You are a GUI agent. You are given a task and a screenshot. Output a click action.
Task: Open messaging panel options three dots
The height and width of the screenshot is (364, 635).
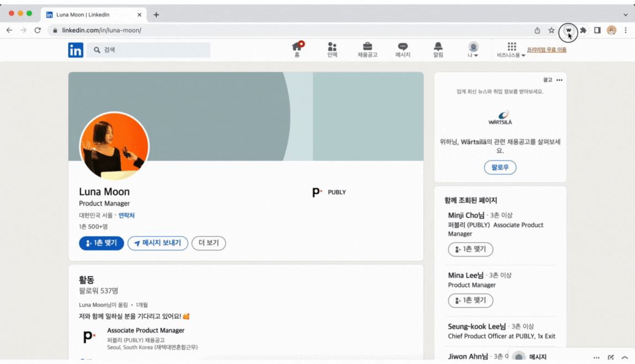pyautogui.click(x=596, y=357)
